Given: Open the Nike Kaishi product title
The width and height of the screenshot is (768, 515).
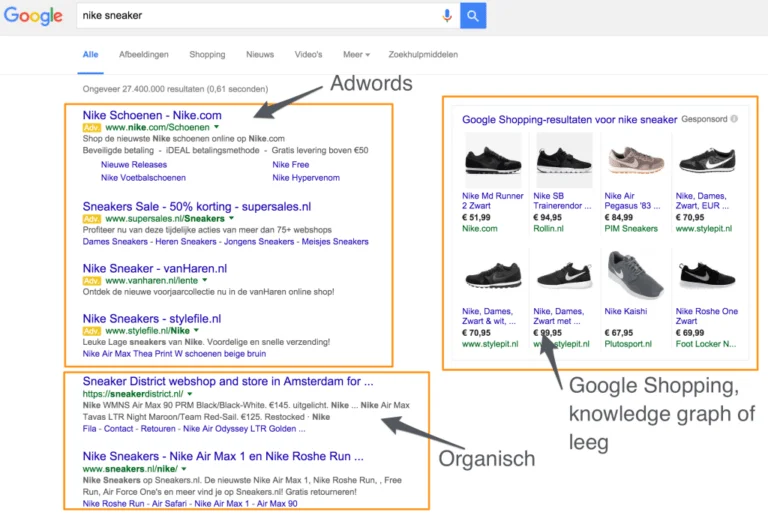Looking at the screenshot, I should click(625, 311).
